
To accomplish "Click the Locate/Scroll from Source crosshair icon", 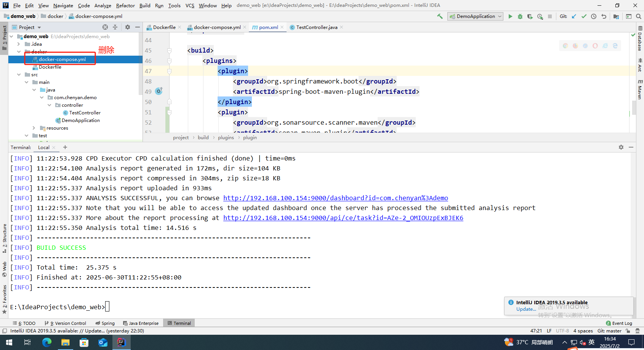I will 105,27.
